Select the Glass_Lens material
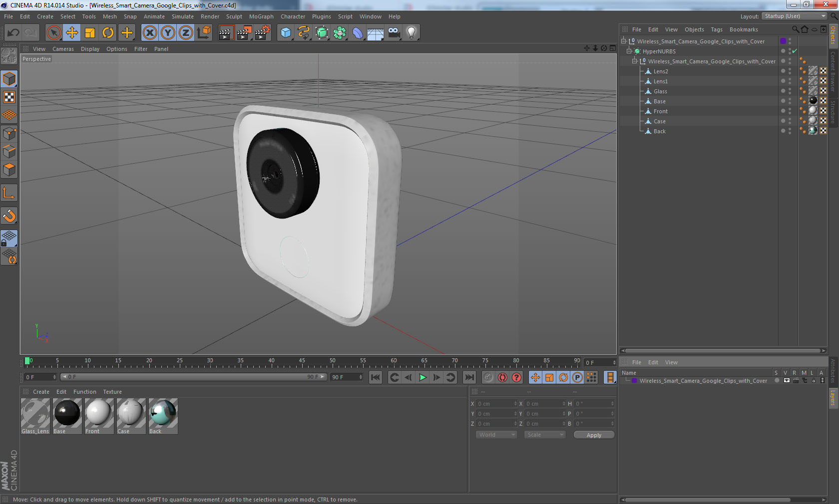This screenshot has height=504, width=839. click(x=35, y=416)
